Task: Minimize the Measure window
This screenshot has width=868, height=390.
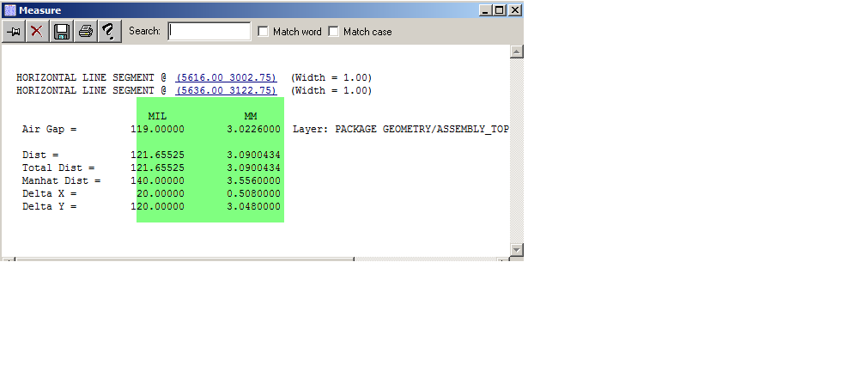Action: tap(485, 10)
